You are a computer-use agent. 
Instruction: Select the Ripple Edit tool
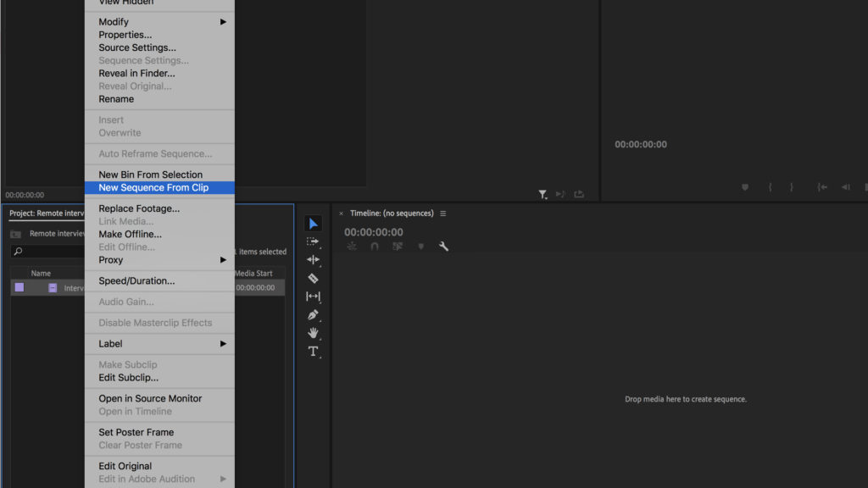[313, 260]
